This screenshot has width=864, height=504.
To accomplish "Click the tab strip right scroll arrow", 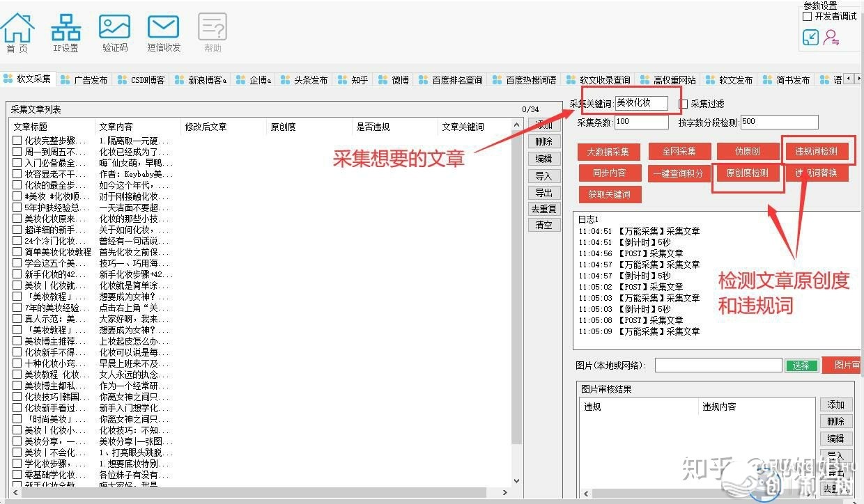I will pyautogui.click(x=858, y=79).
